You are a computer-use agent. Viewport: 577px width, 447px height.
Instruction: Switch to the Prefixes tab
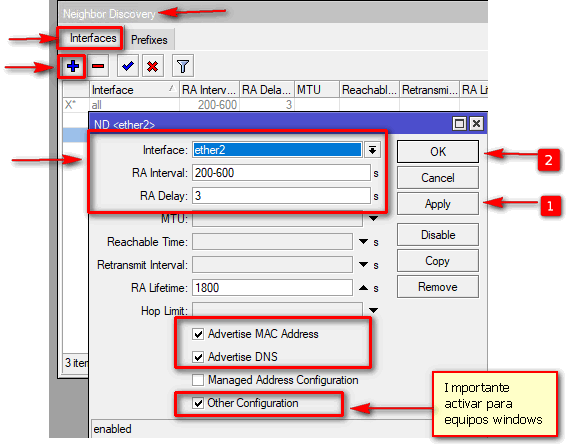coord(149,40)
